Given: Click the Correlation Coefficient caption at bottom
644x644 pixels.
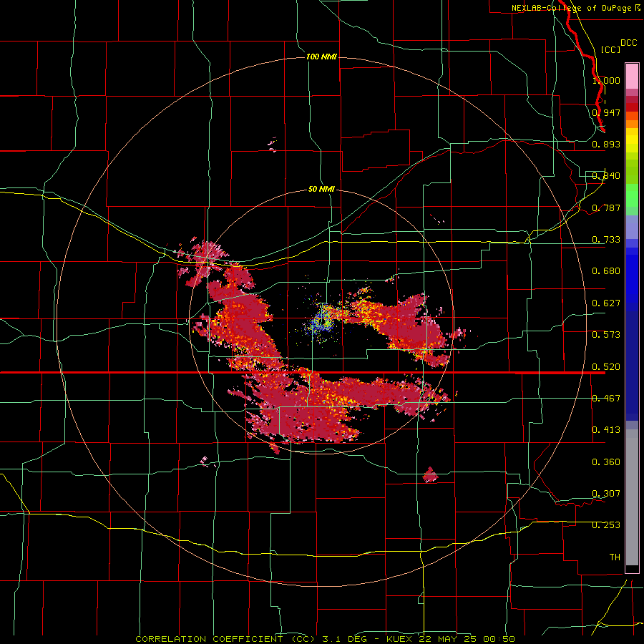Looking at the screenshot, I should click(x=325, y=639).
